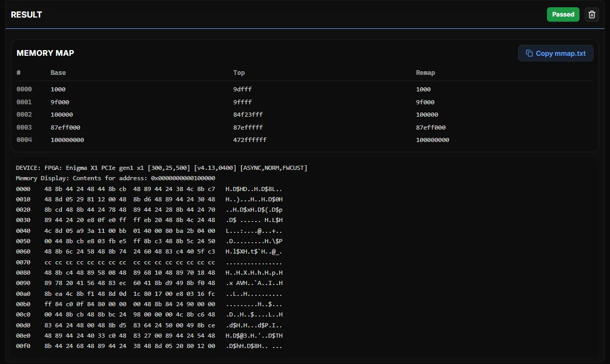Click Remap value 9f000 in row 0001

(x=425, y=102)
